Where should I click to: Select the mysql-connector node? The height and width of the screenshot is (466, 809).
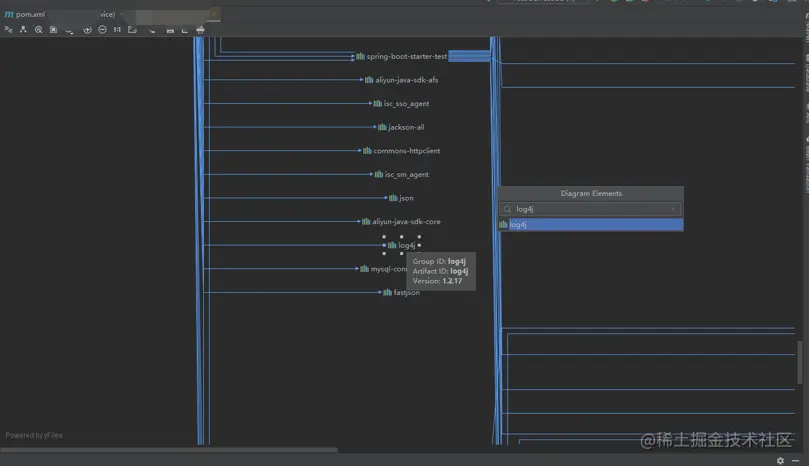(383, 269)
